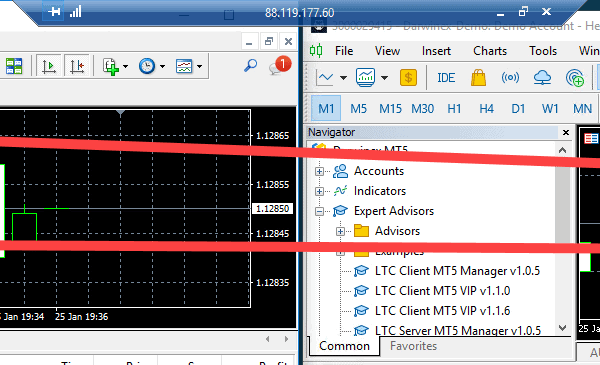Select the H4 timeframe
The height and width of the screenshot is (365, 600).
(486, 109)
